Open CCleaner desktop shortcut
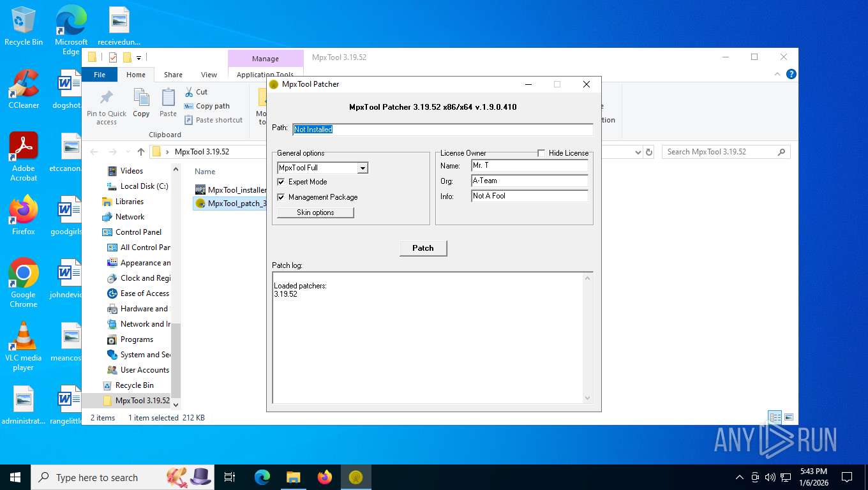Image resolution: width=868 pixels, height=490 pixels. pos(24,89)
